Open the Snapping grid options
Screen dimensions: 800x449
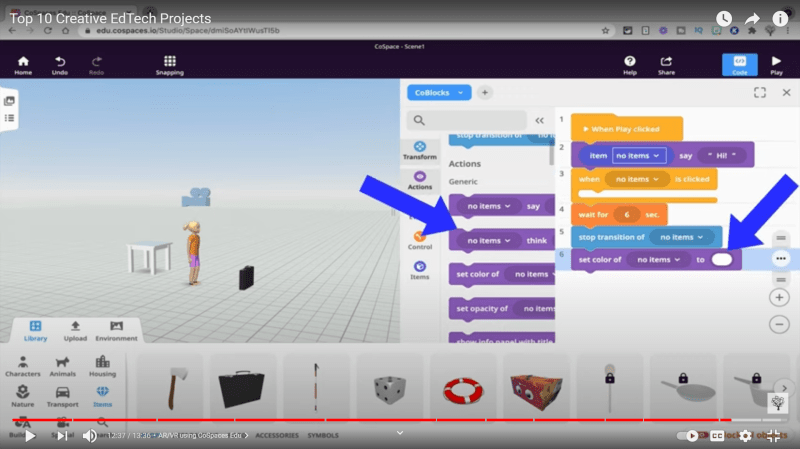click(172, 65)
